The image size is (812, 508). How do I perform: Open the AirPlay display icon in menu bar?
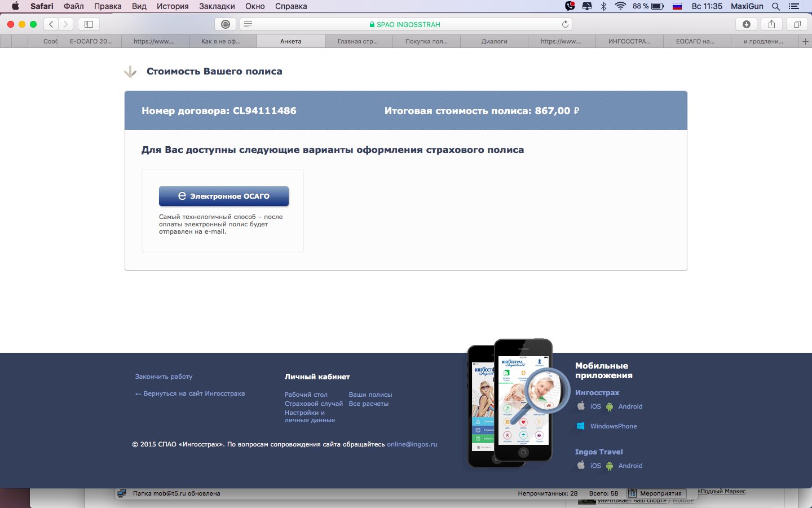click(587, 6)
